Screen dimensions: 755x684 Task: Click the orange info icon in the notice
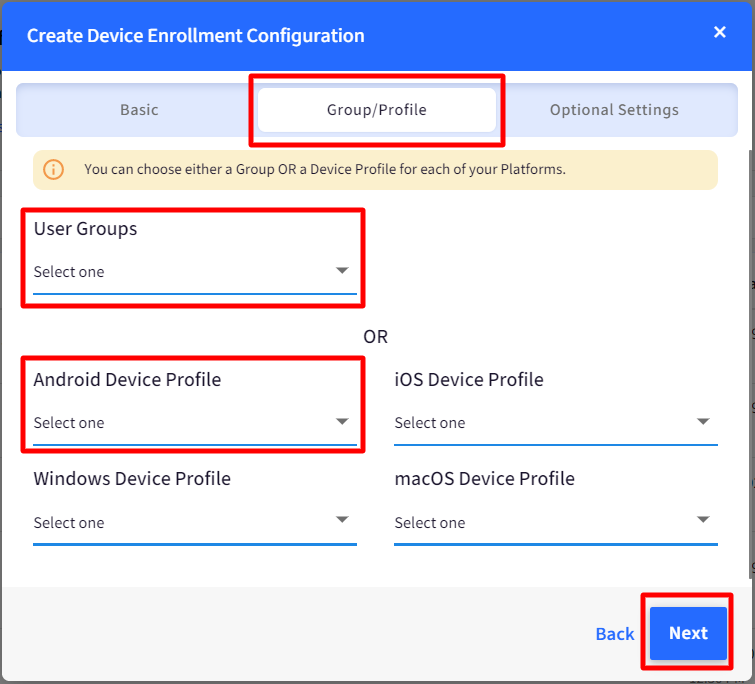pos(53,169)
